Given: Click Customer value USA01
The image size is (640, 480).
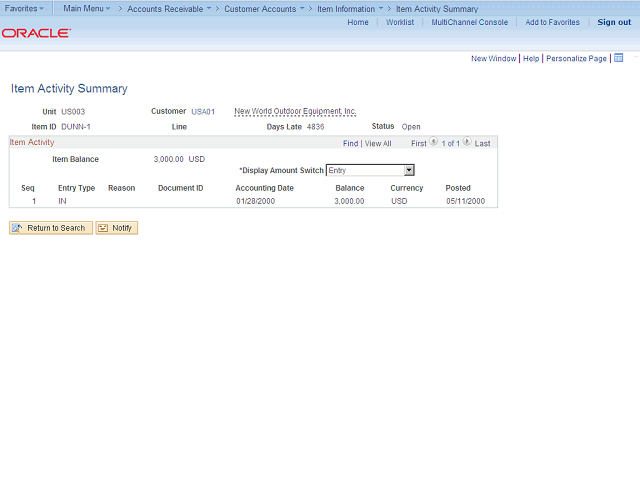Looking at the screenshot, I should point(203,111).
